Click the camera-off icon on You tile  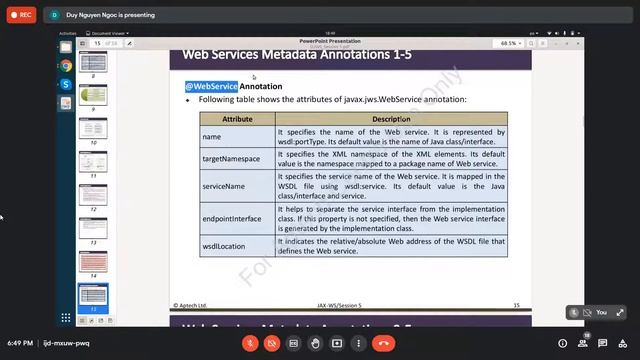[x=587, y=313]
